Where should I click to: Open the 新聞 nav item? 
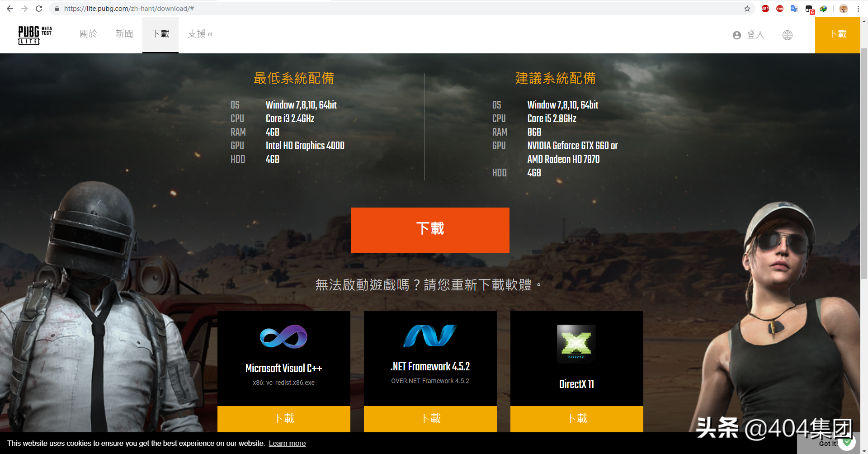coord(124,34)
